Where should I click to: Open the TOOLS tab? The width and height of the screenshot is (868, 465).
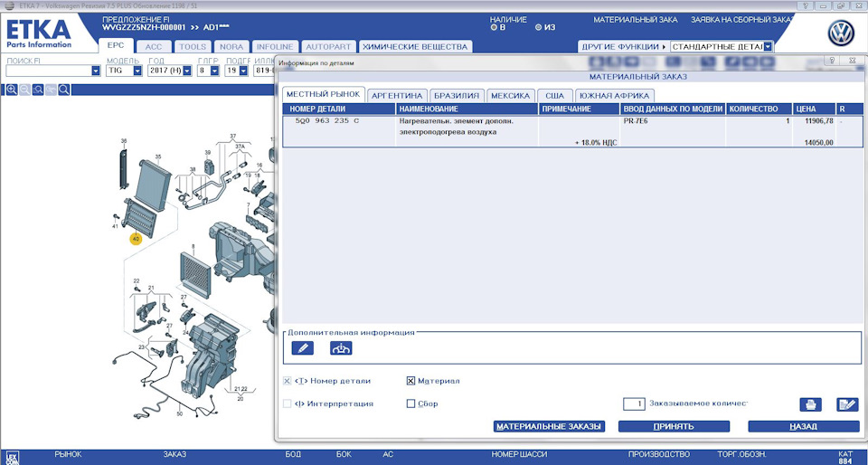tap(193, 46)
